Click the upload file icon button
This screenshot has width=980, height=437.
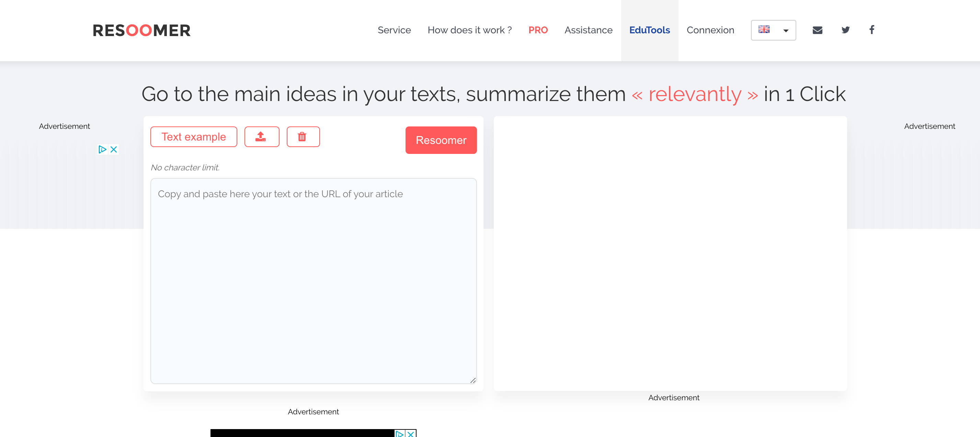(262, 137)
